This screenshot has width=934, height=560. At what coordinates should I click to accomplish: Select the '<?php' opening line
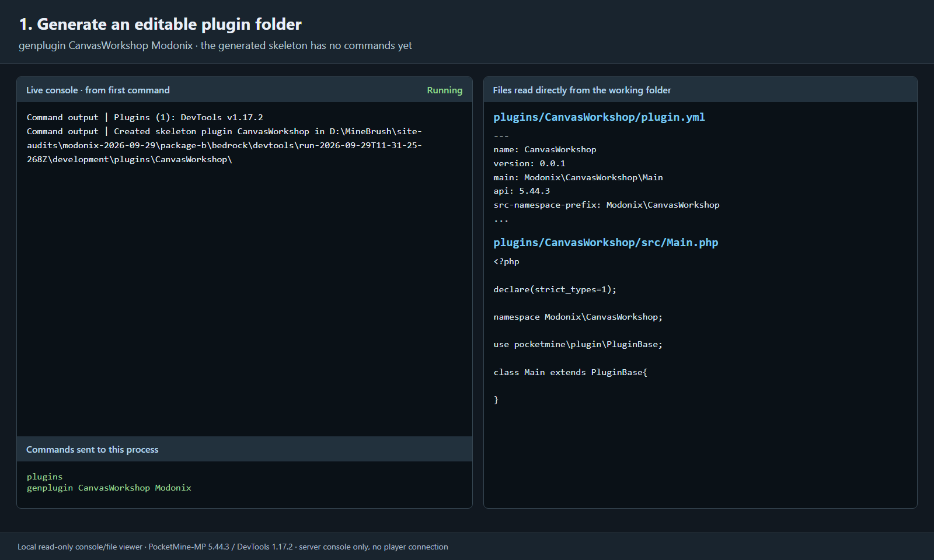point(506,261)
